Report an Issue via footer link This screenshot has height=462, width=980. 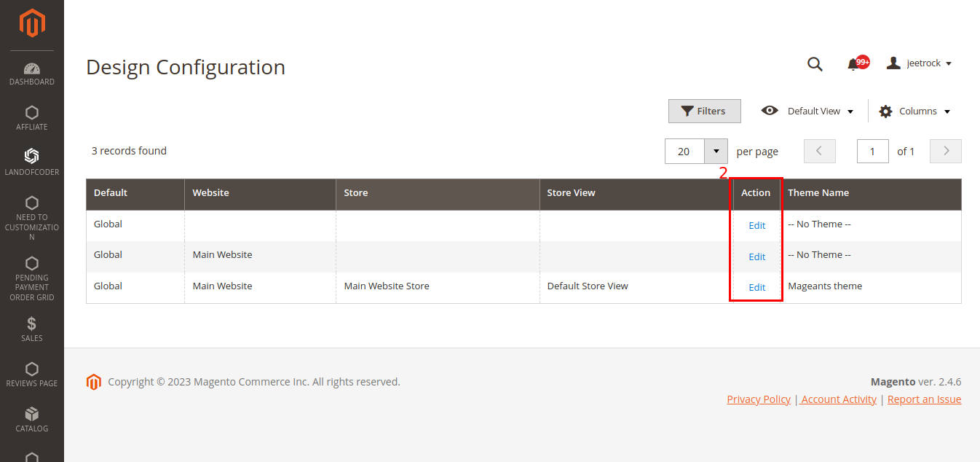coord(924,399)
